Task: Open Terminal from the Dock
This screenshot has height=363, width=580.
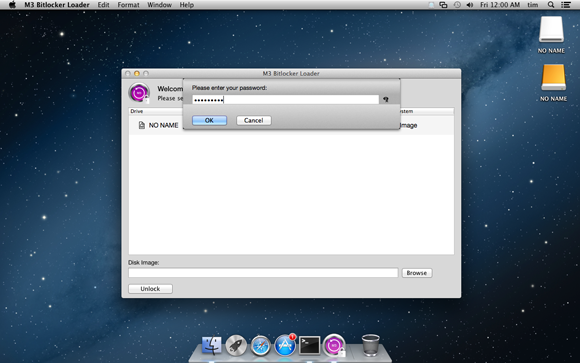Action: (309, 346)
